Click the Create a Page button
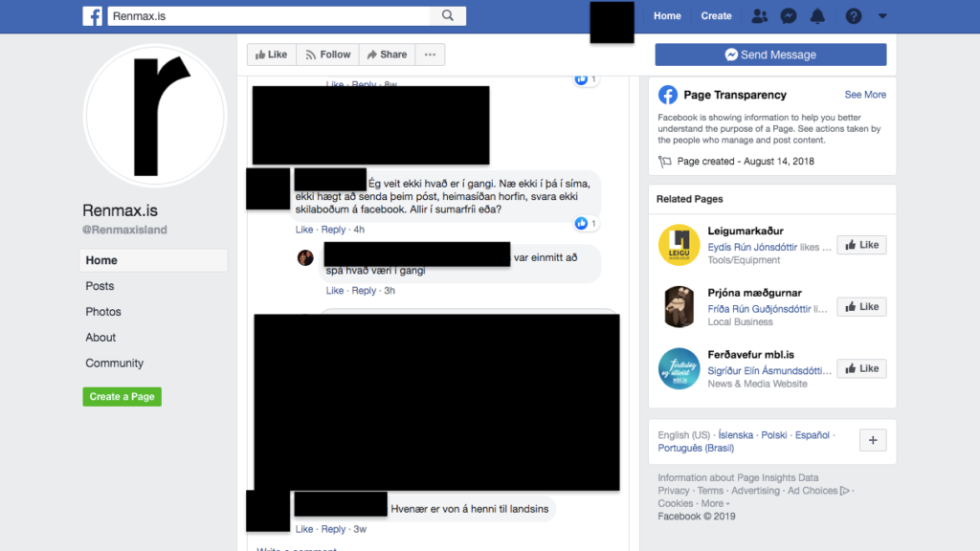The height and width of the screenshot is (551, 980). point(122,397)
